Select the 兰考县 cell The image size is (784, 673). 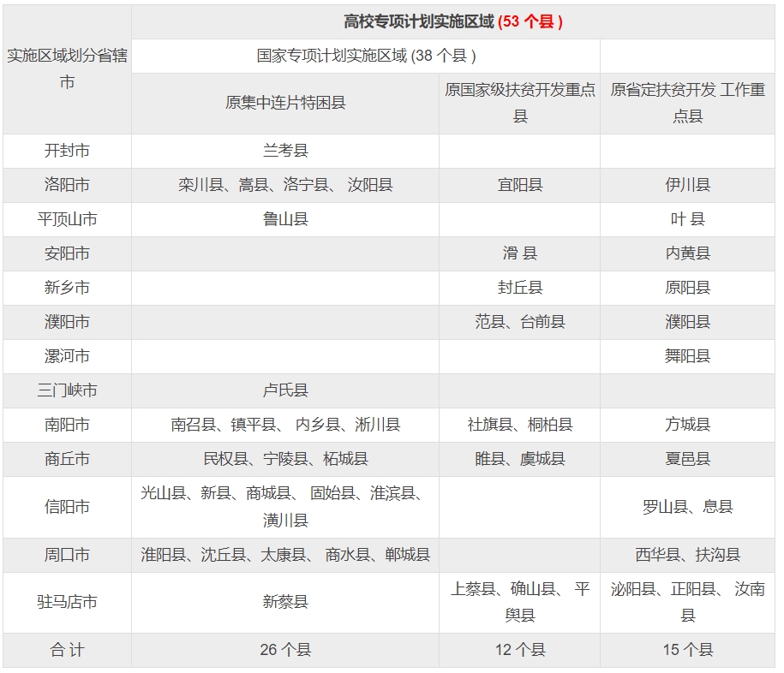[x=285, y=151]
